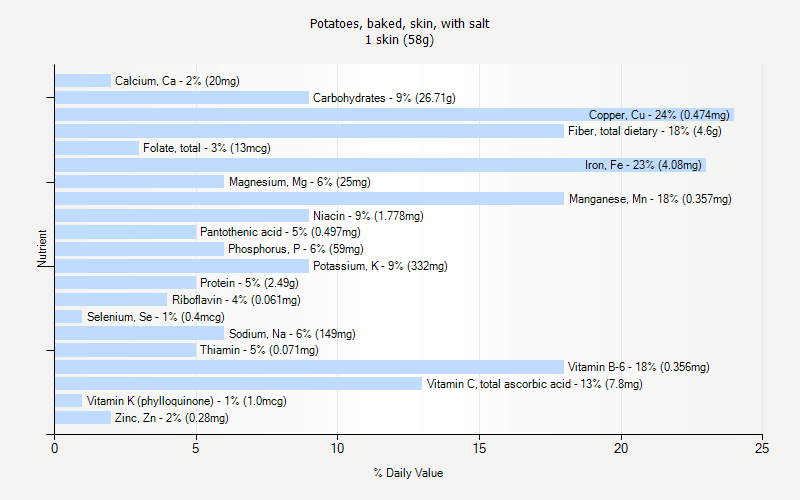Click the x-axis tick label '0'
This screenshot has width=800, height=500.
[x=55, y=448]
